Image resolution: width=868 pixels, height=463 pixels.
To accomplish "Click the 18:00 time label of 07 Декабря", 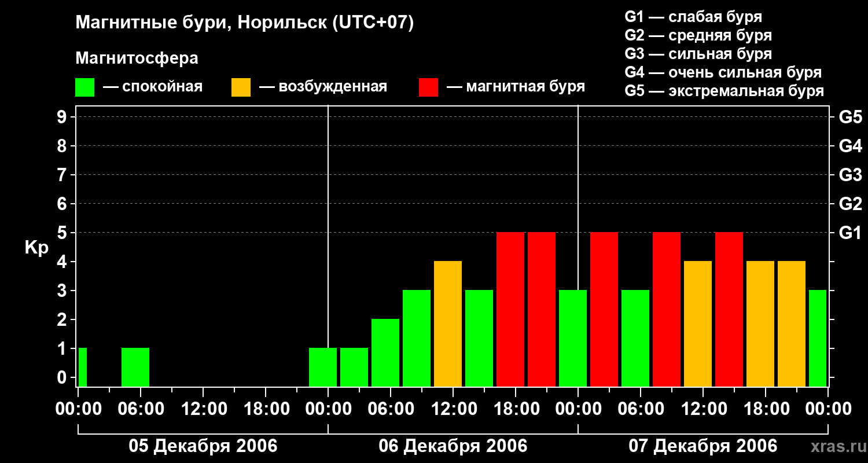I will 766,409.
